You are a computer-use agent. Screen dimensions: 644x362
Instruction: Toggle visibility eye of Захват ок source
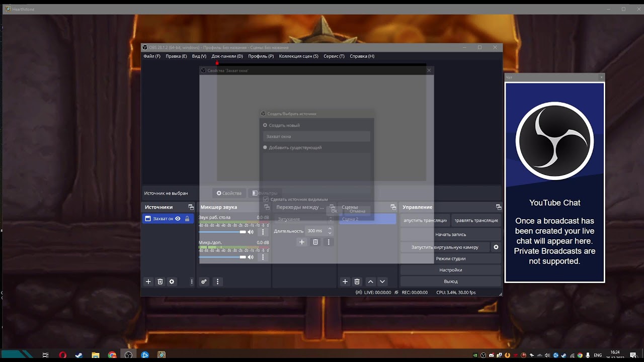click(178, 219)
